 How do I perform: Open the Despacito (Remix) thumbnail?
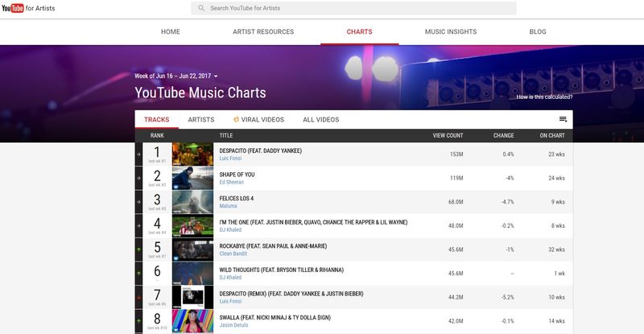click(x=192, y=297)
